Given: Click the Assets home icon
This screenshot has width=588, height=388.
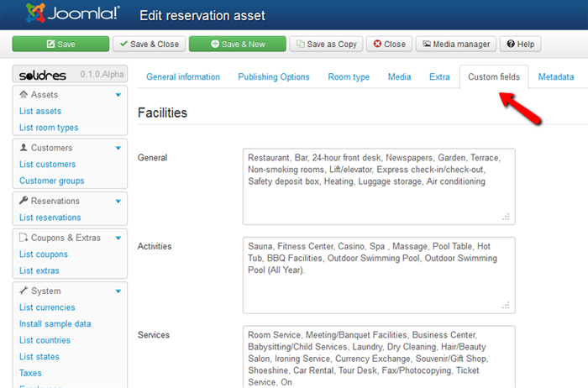Looking at the screenshot, I should point(23,95).
